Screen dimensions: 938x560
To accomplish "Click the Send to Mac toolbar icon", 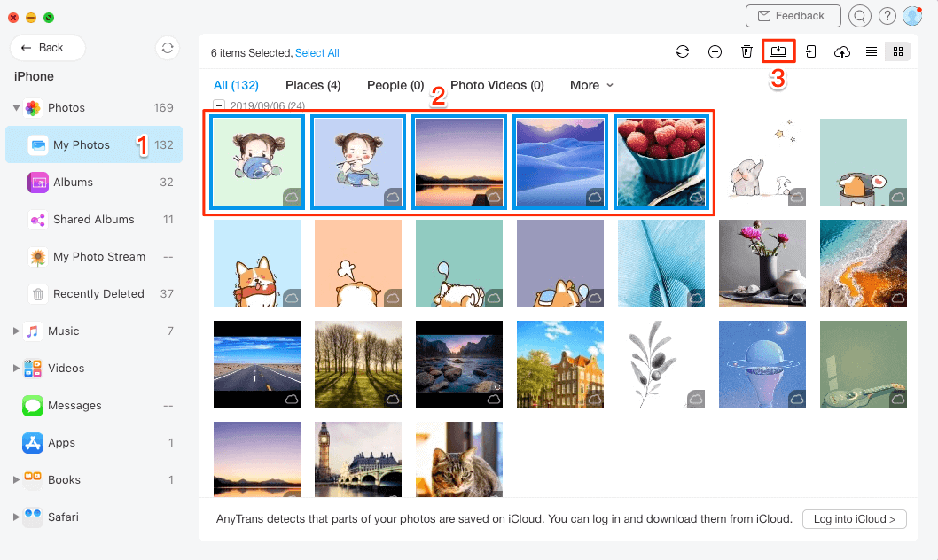I will (778, 51).
